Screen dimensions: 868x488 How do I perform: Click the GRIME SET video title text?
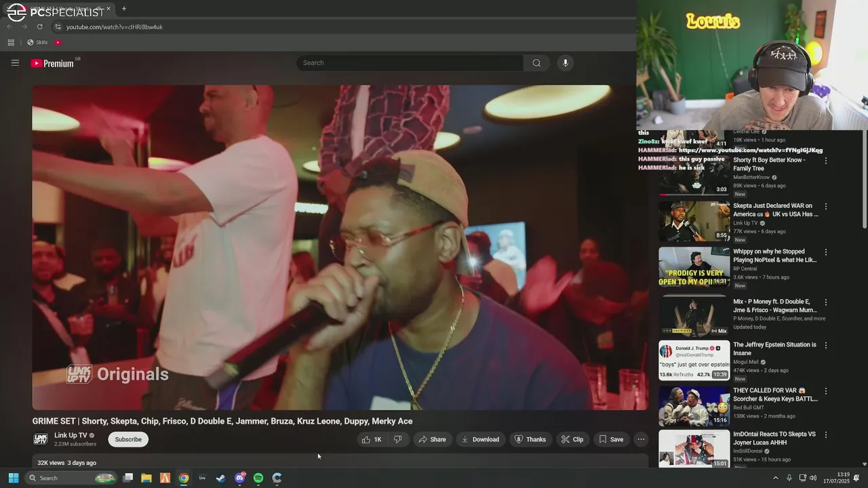(x=222, y=421)
